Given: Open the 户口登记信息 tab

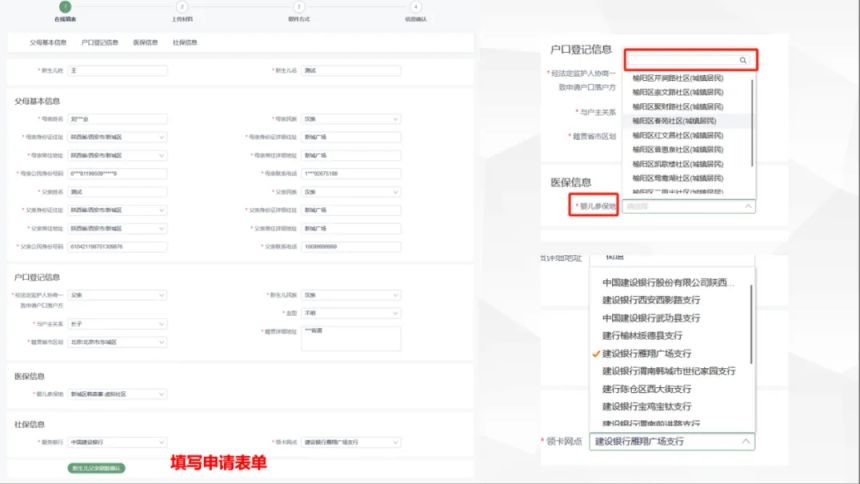Looking at the screenshot, I should point(100,43).
